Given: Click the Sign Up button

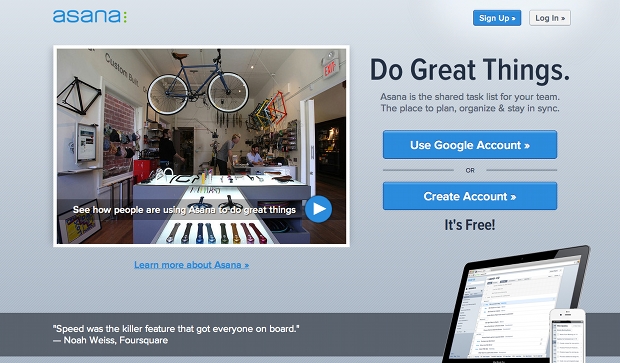Looking at the screenshot, I should pos(497,18).
